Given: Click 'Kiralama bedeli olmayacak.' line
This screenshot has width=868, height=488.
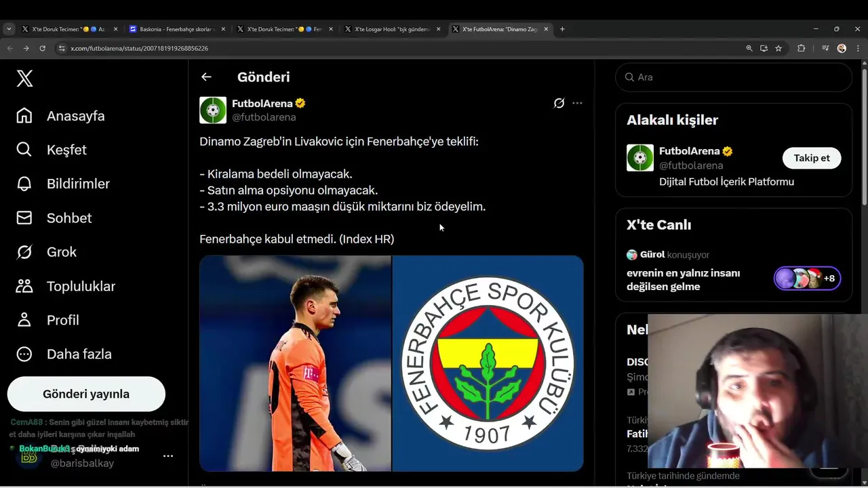Looking at the screenshot, I should [276, 174].
